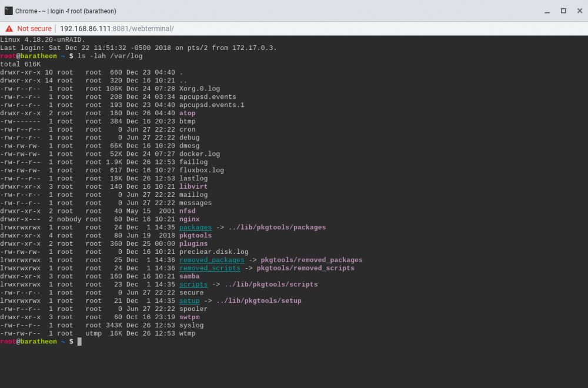The height and width of the screenshot is (388, 588).
Task: Click the removed_packages symlink entry
Action: [212, 260]
